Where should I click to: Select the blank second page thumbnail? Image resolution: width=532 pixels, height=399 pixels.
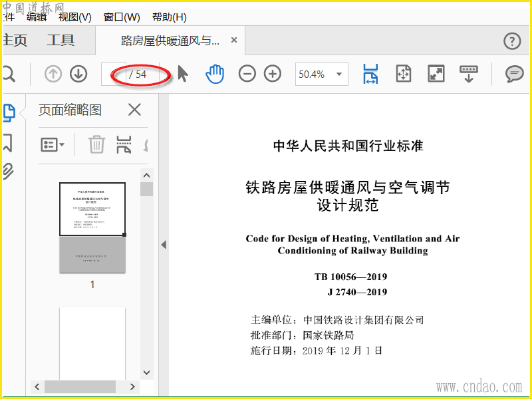92,343
